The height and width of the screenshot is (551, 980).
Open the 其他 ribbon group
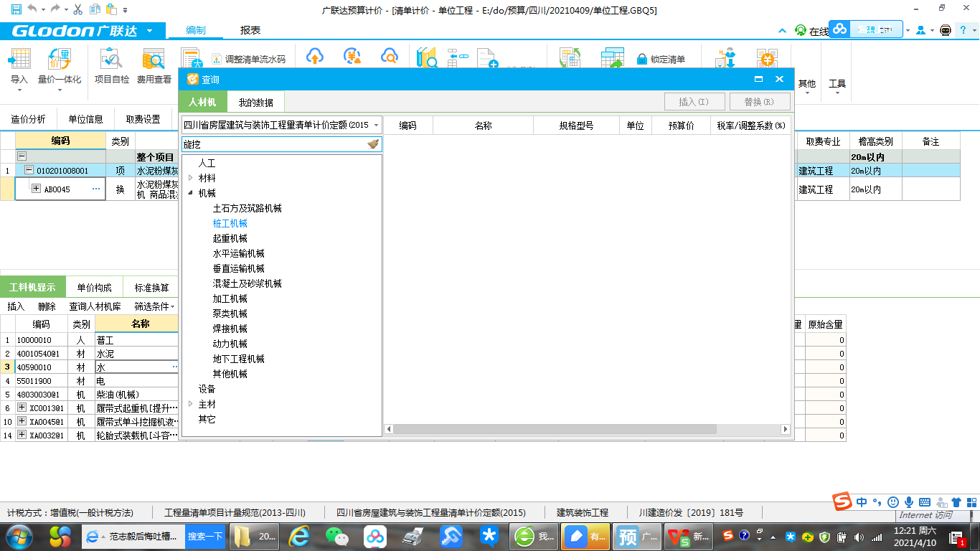(x=807, y=85)
